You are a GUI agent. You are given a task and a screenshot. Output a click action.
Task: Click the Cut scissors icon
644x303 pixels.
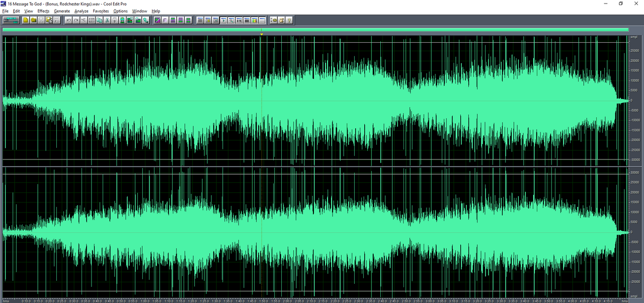[107, 20]
